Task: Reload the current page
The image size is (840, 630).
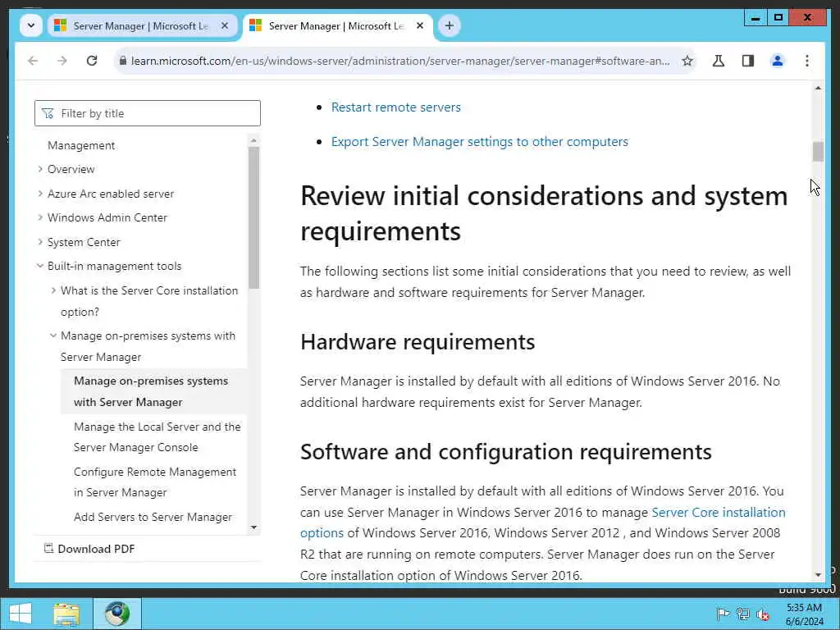Action: 92,61
